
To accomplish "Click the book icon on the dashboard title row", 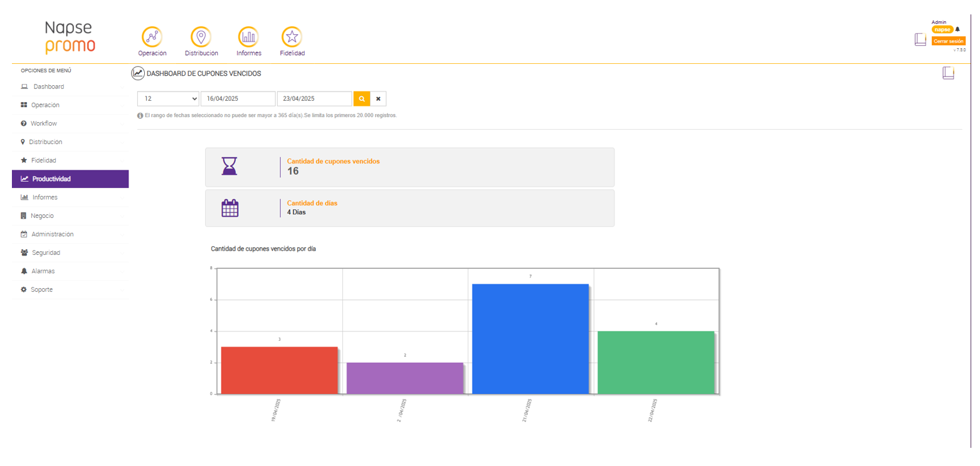I will click(x=948, y=73).
